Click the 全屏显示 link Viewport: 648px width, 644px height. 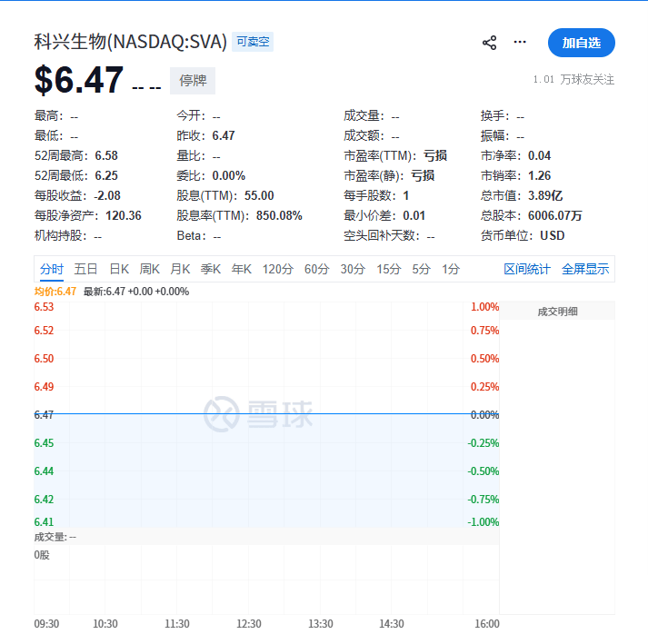pos(585,269)
